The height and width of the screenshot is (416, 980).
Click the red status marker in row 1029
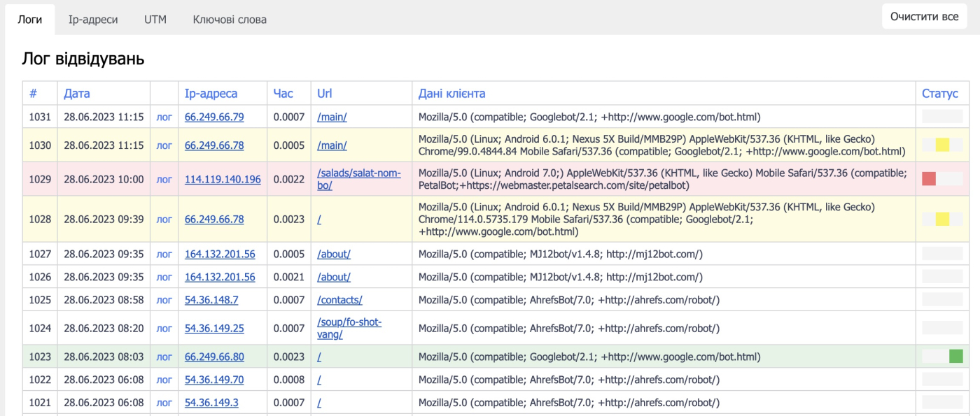(929, 179)
